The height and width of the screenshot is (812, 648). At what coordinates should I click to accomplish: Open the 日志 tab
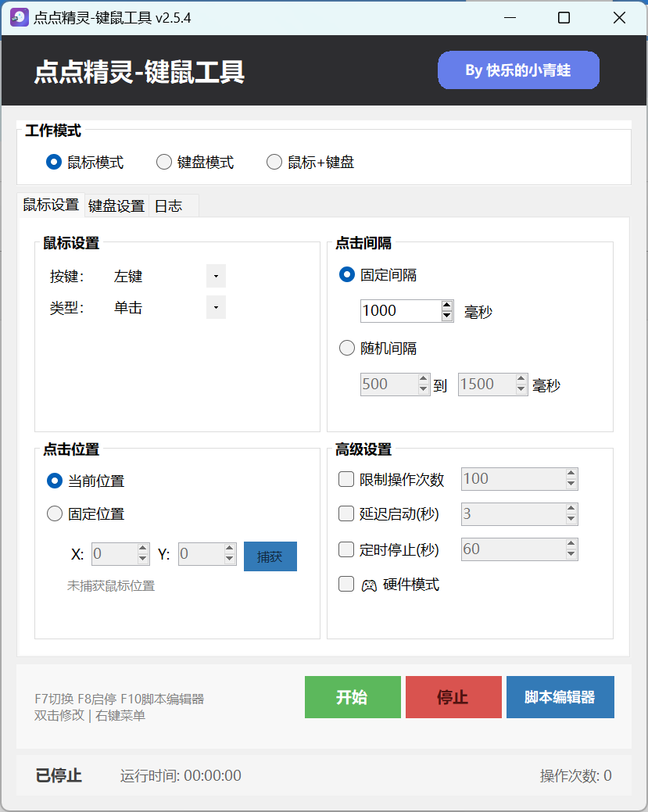(x=169, y=206)
